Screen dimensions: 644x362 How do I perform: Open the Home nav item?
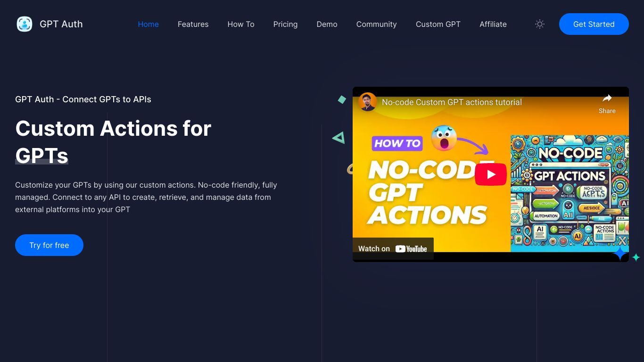[x=148, y=24]
